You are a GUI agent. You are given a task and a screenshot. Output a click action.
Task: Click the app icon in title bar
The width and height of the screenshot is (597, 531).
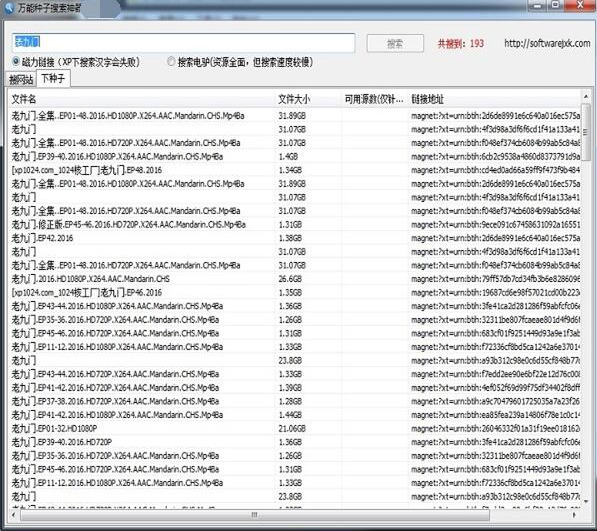[9, 8]
